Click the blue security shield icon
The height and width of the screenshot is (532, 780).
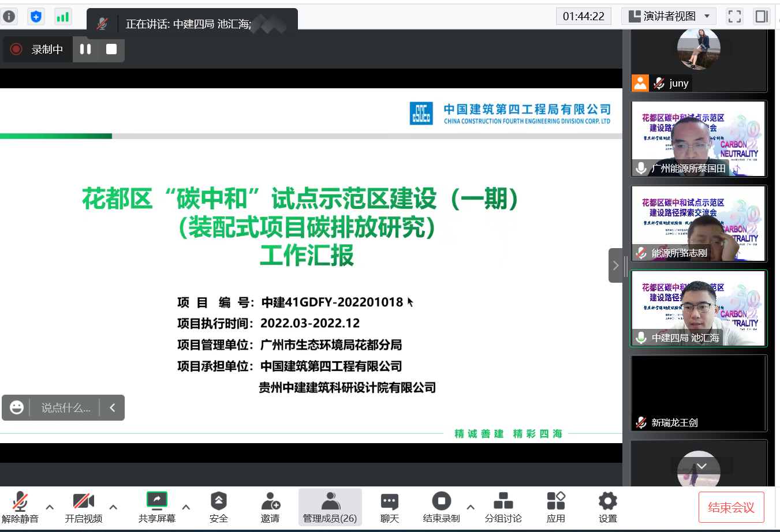pyautogui.click(x=36, y=17)
